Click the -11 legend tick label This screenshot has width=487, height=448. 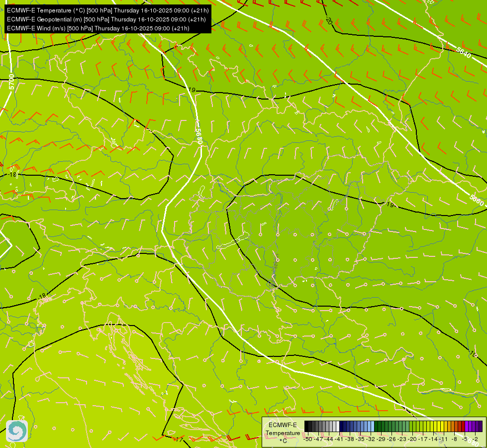coord(443,439)
